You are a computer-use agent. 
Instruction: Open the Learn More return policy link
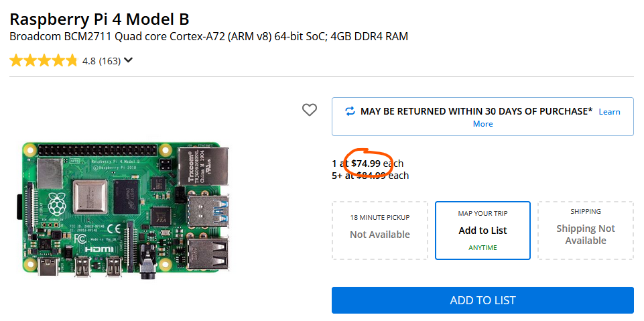pos(608,112)
